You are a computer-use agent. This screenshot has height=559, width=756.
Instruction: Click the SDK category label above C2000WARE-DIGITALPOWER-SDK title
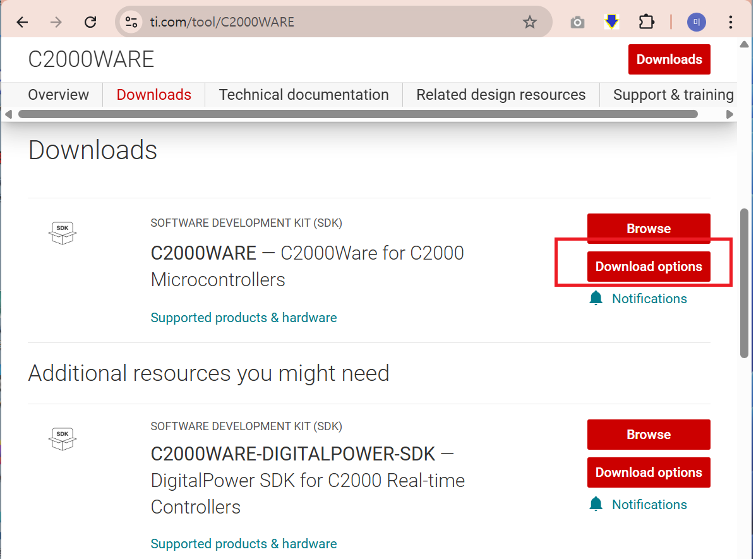[246, 427]
